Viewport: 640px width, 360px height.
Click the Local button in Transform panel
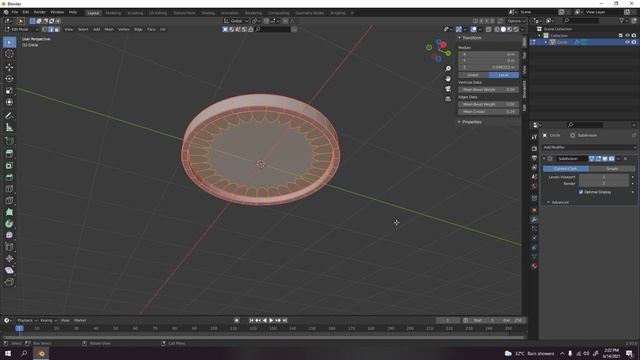click(504, 75)
